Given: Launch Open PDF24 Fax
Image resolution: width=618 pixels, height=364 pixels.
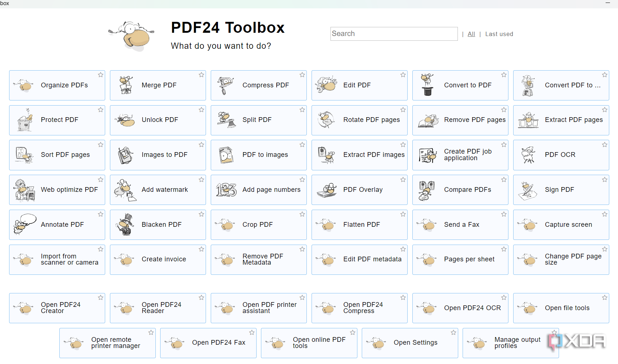Looking at the screenshot, I should click(x=208, y=343).
